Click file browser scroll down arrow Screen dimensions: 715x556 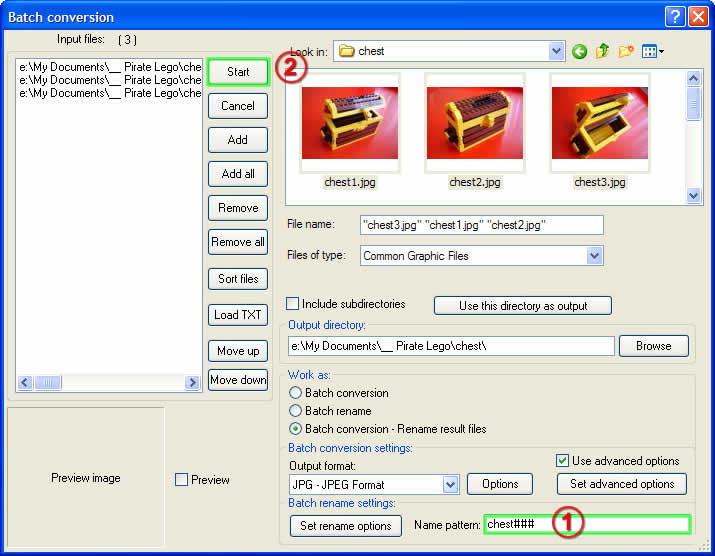coord(694,196)
